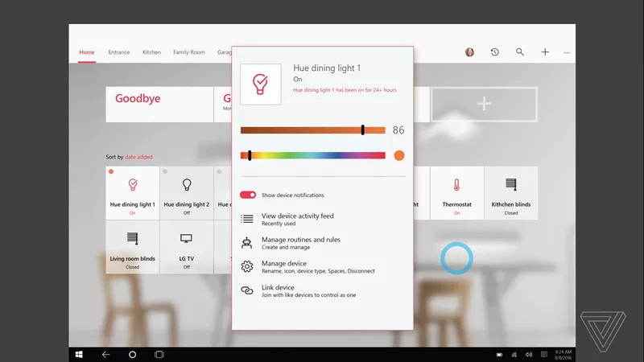Open the Windows Start menu

tap(79, 354)
